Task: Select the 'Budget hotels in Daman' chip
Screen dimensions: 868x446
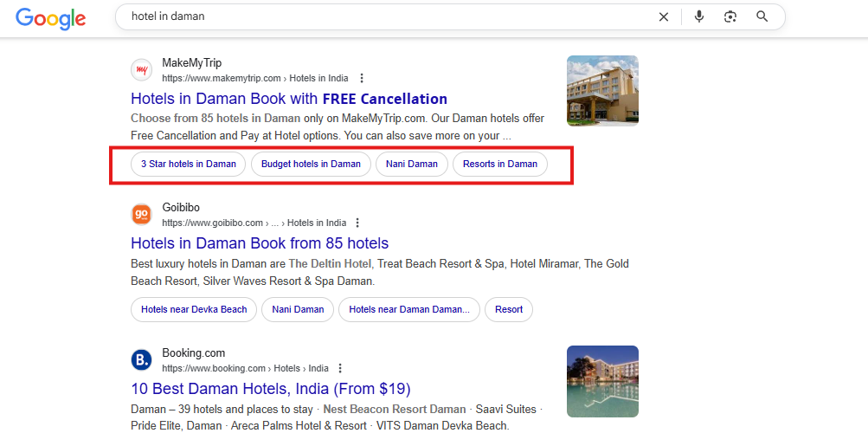Action: [x=311, y=164]
